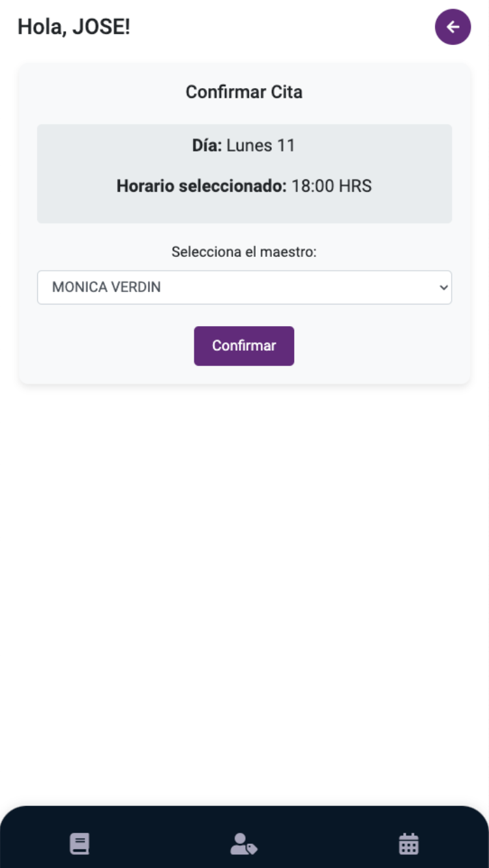
Task: Click the bold 'Horario seleccionado:' label
Action: coord(201,187)
